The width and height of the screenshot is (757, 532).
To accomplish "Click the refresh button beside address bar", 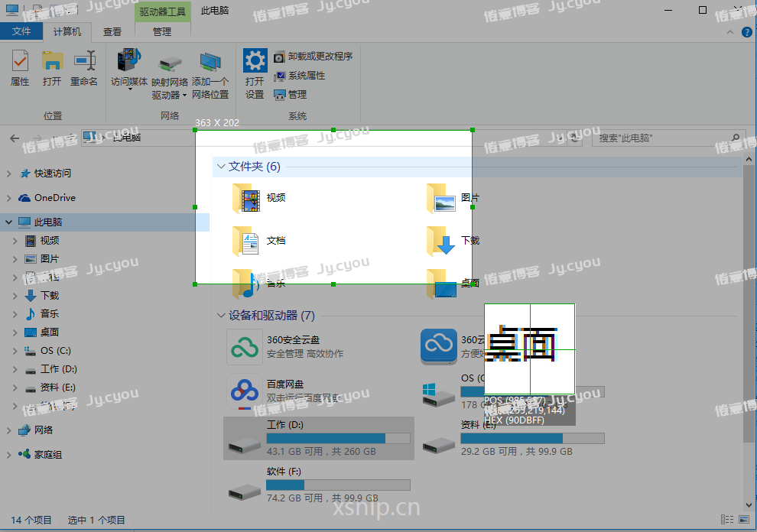I will (574, 138).
